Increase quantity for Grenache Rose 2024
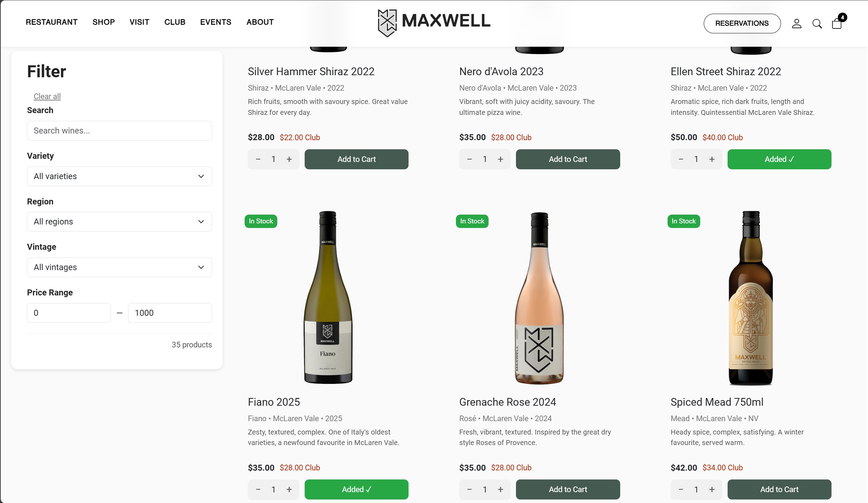This screenshot has width=868, height=503. point(501,490)
